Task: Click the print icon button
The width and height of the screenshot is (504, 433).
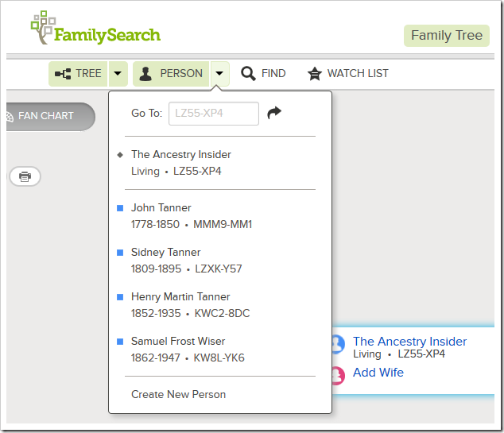Action: point(25,176)
